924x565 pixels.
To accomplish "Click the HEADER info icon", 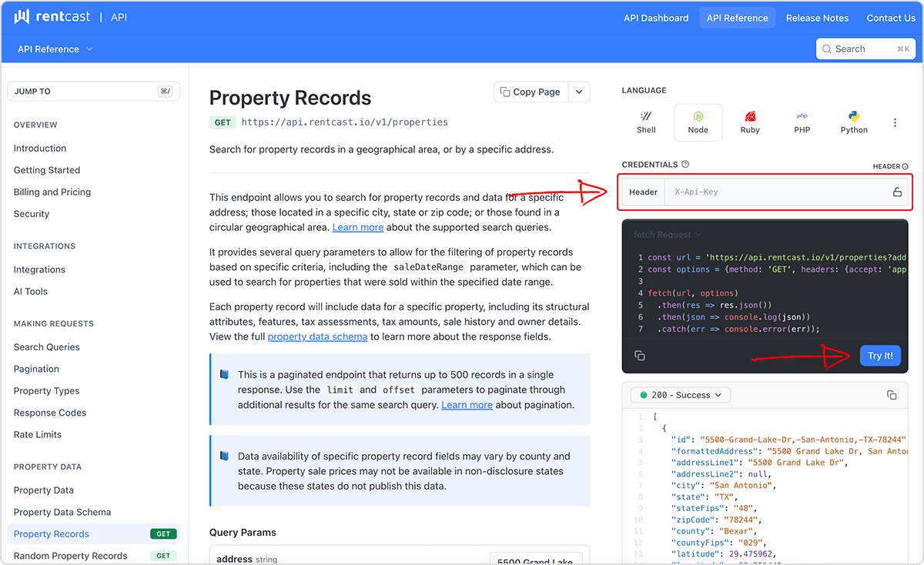I will pyautogui.click(x=906, y=166).
